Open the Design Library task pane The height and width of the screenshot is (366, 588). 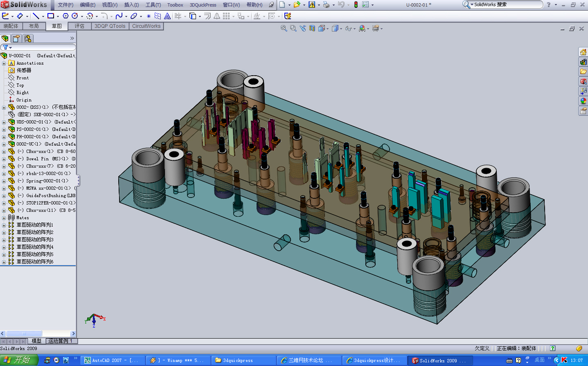(583, 62)
